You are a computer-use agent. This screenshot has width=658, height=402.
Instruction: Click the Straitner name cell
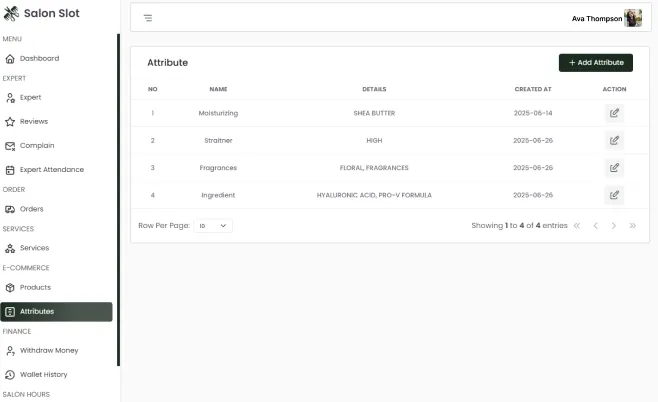pyautogui.click(x=218, y=140)
